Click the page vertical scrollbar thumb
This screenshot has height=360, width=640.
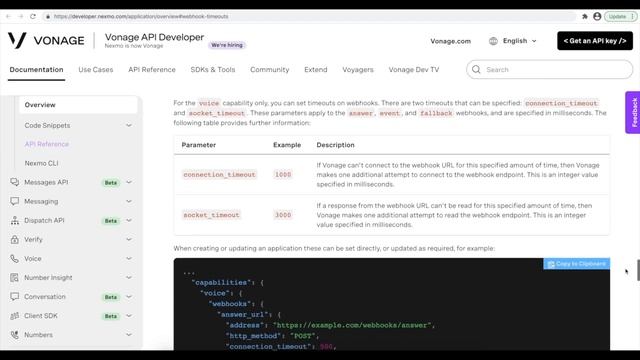coord(638,270)
